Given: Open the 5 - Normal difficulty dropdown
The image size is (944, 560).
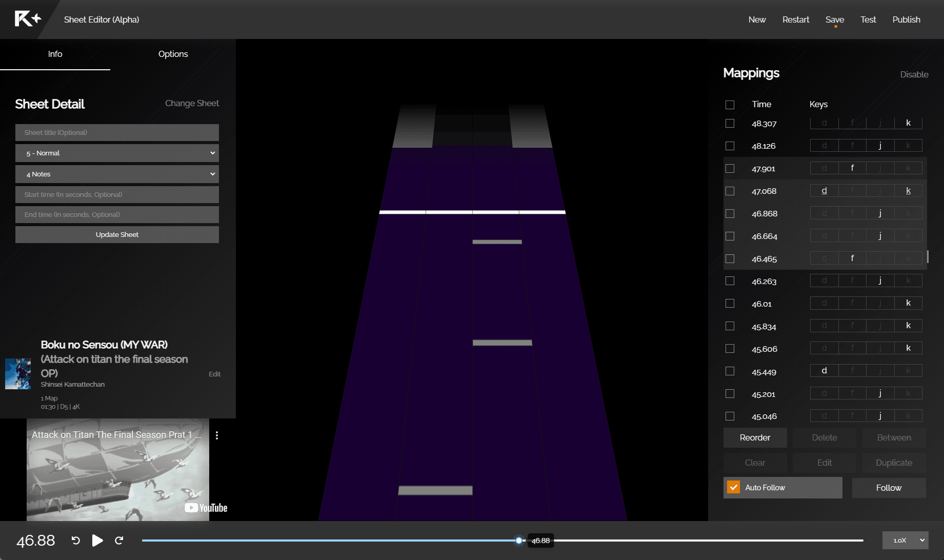Looking at the screenshot, I should 117,153.
